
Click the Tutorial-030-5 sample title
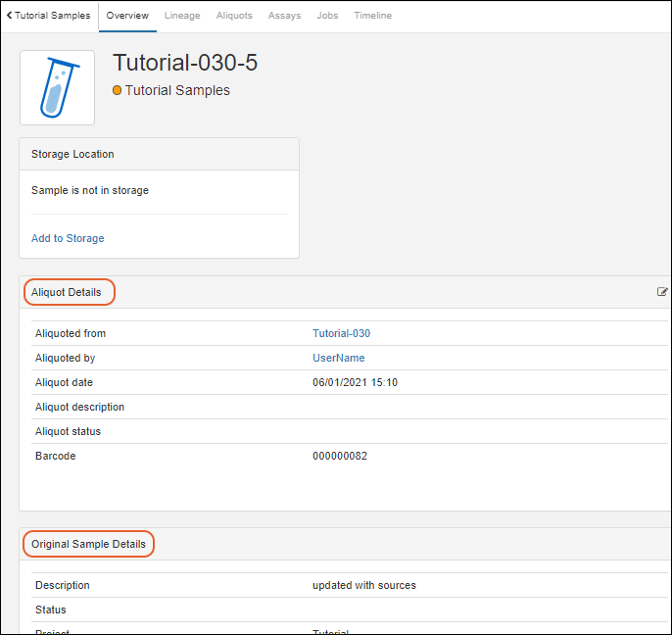(185, 63)
